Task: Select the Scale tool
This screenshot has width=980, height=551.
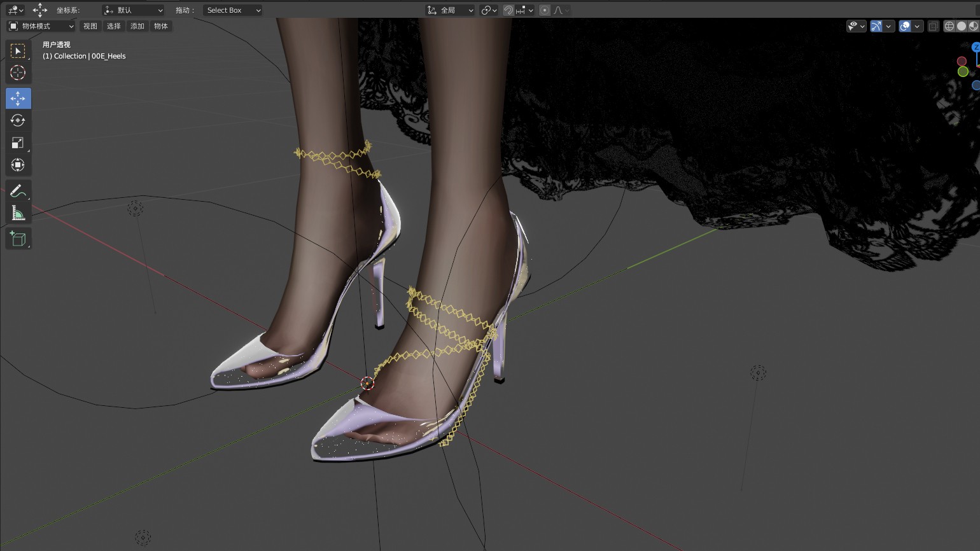Action: 18,143
